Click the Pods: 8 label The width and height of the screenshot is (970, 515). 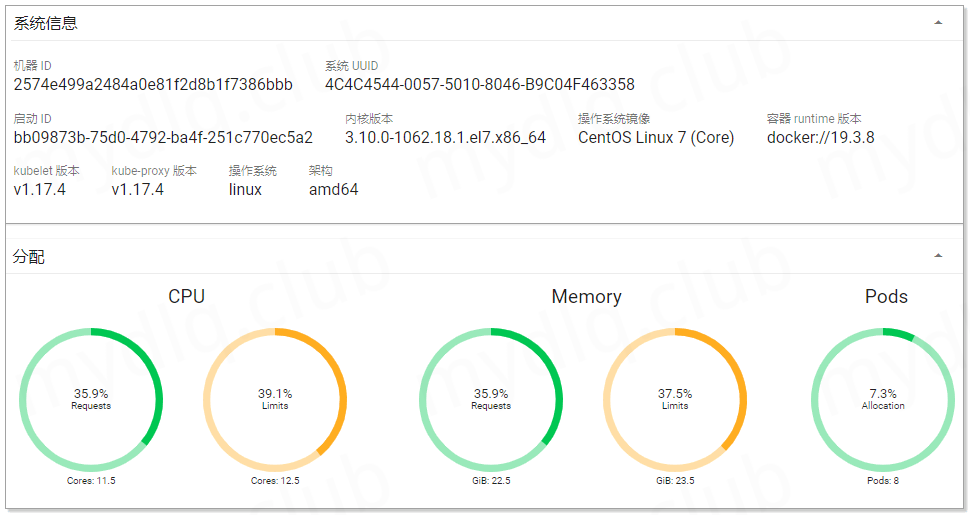coord(883,481)
